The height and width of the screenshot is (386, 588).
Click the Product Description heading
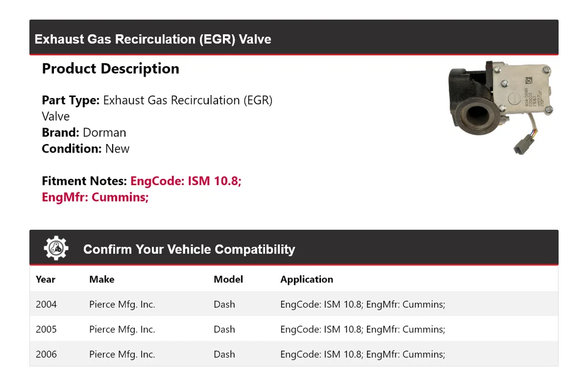pyautogui.click(x=110, y=69)
